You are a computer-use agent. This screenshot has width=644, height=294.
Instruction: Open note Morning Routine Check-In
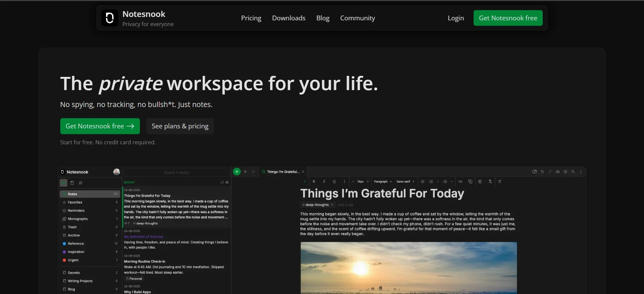pyautogui.click(x=176, y=268)
